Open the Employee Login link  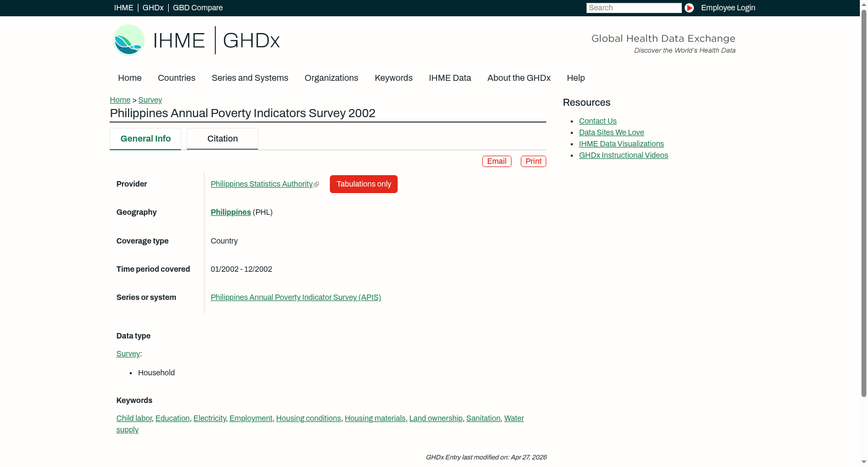pyautogui.click(x=728, y=8)
